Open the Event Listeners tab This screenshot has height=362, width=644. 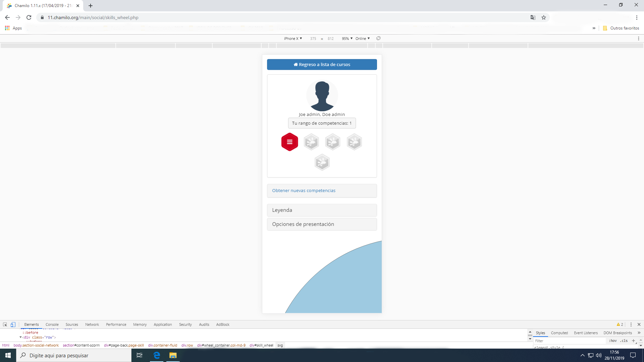(x=586, y=333)
